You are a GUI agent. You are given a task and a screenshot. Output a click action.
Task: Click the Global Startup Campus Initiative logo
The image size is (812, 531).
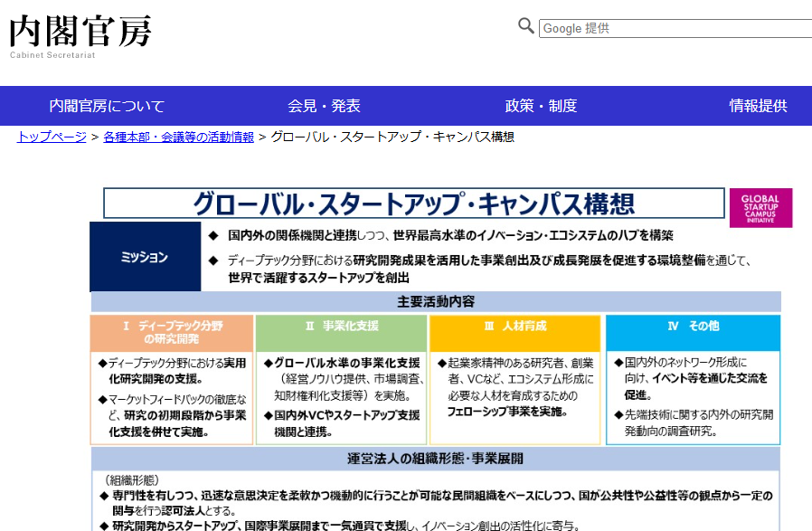(x=760, y=208)
